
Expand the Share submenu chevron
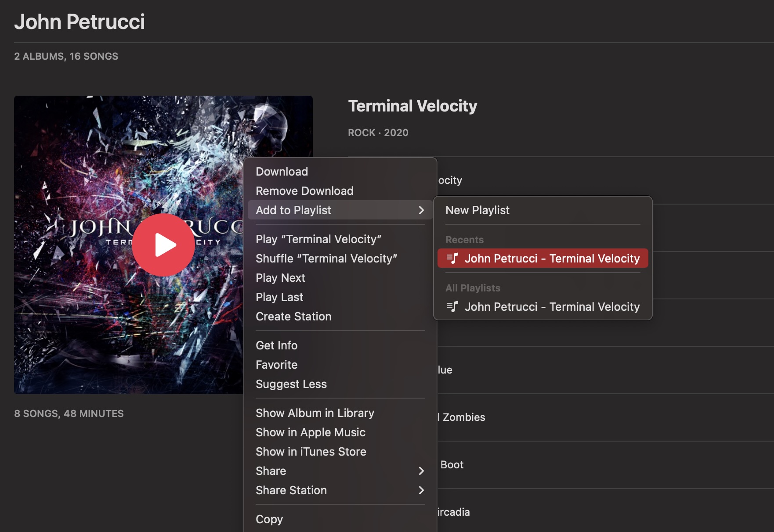421,471
